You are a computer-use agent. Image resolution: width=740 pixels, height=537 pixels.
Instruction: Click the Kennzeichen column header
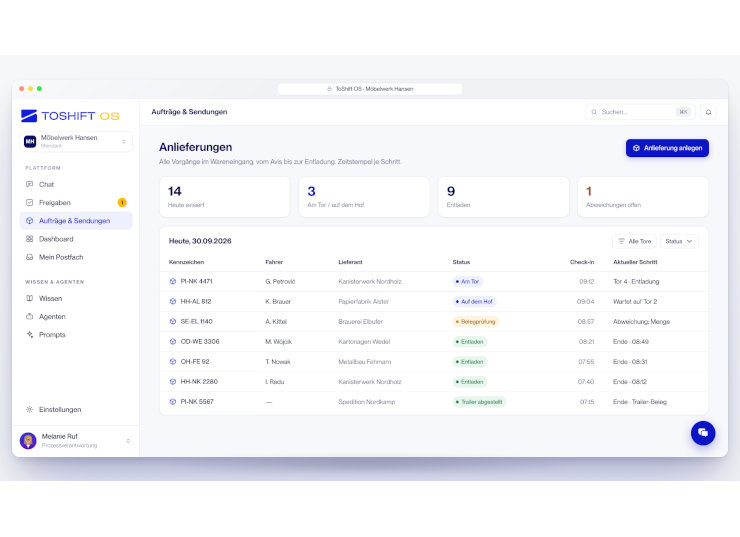186,262
